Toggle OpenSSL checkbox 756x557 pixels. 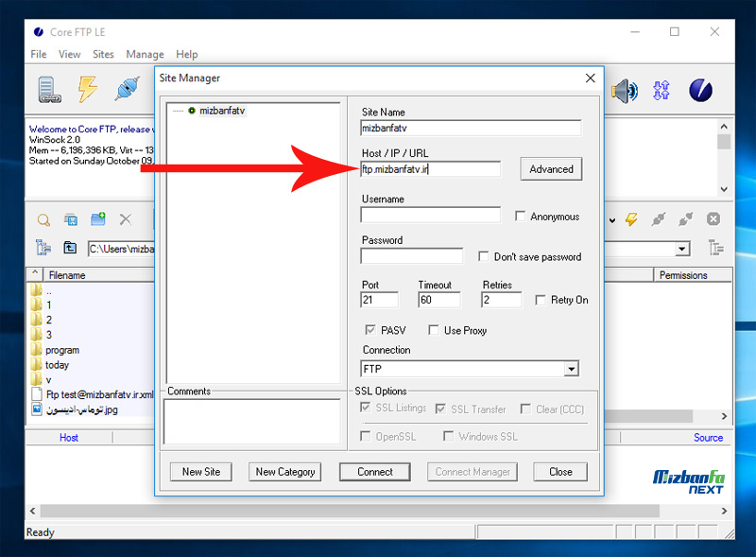click(366, 436)
